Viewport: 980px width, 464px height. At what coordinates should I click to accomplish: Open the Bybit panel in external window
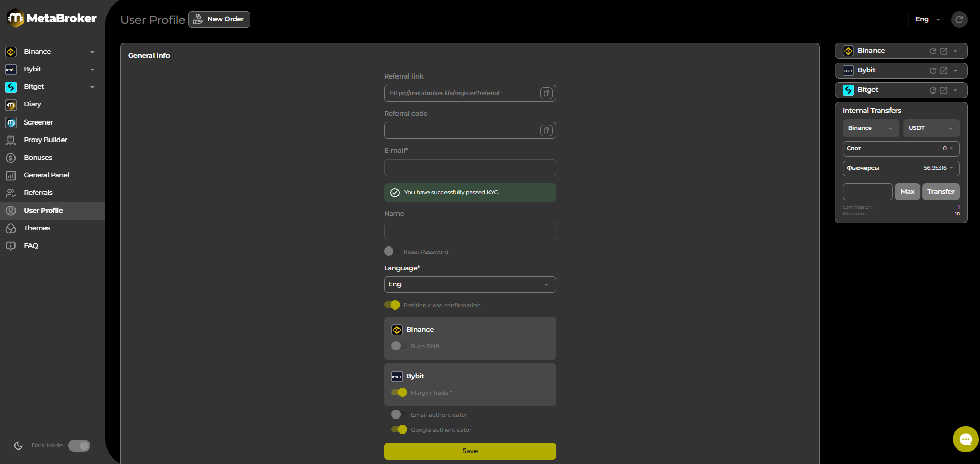944,71
